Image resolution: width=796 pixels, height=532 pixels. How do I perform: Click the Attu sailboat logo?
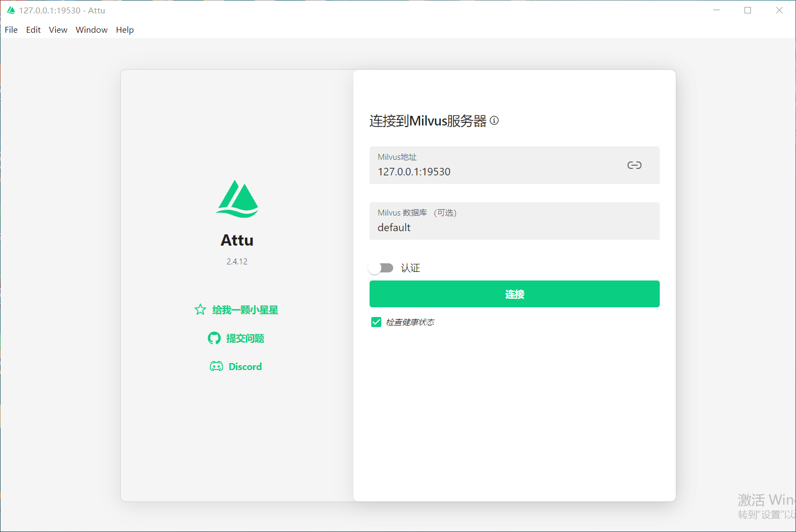[237, 199]
